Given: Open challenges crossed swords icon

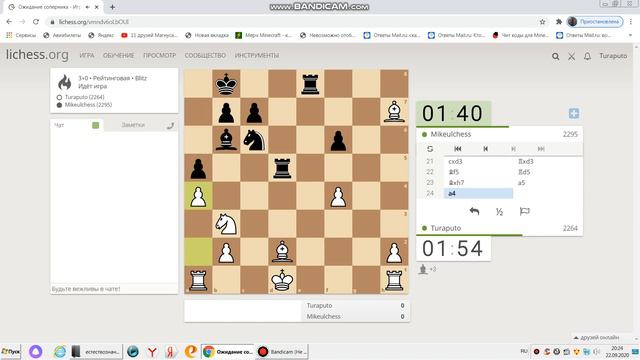Looking at the screenshot, I should pyautogui.click(x=571, y=56).
